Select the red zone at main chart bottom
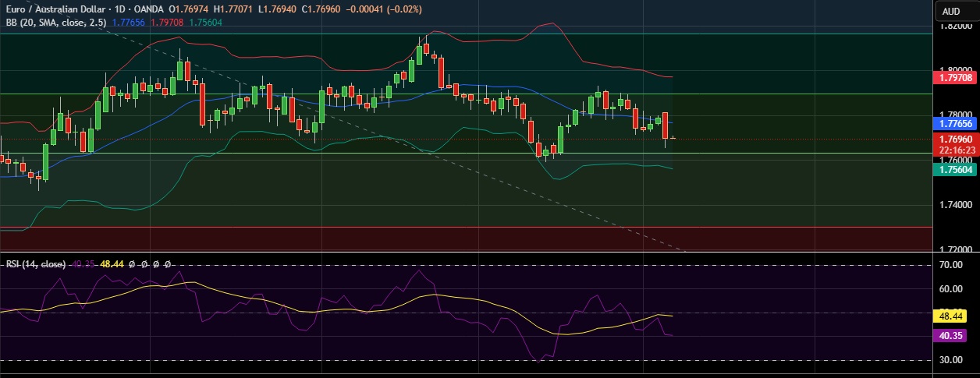This screenshot has width=980, height=378. tap(468, 238)
